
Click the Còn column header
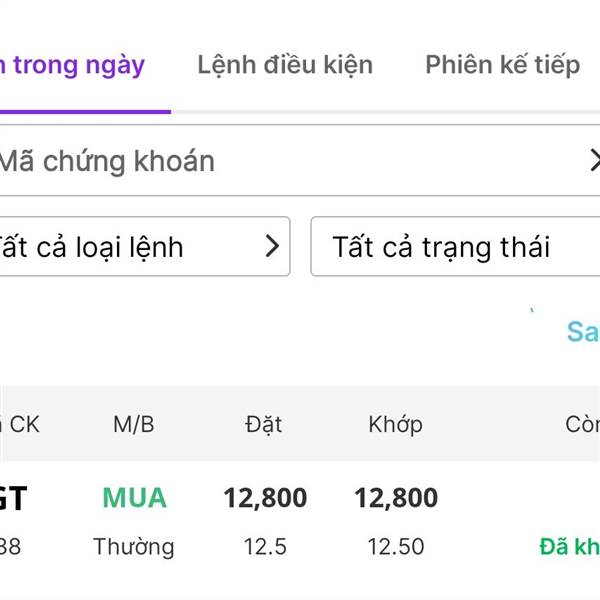tap(582, 424)
